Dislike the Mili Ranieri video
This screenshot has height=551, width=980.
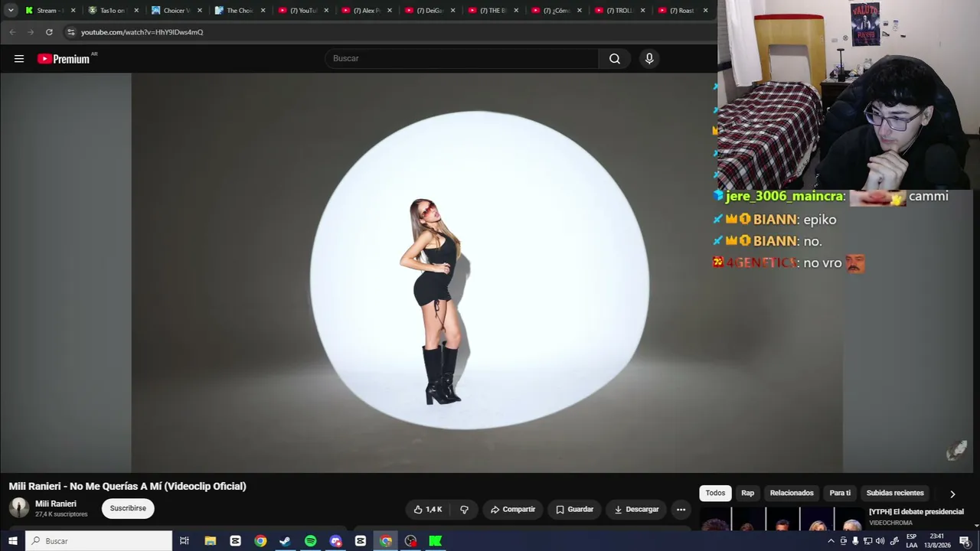[464, 510]
